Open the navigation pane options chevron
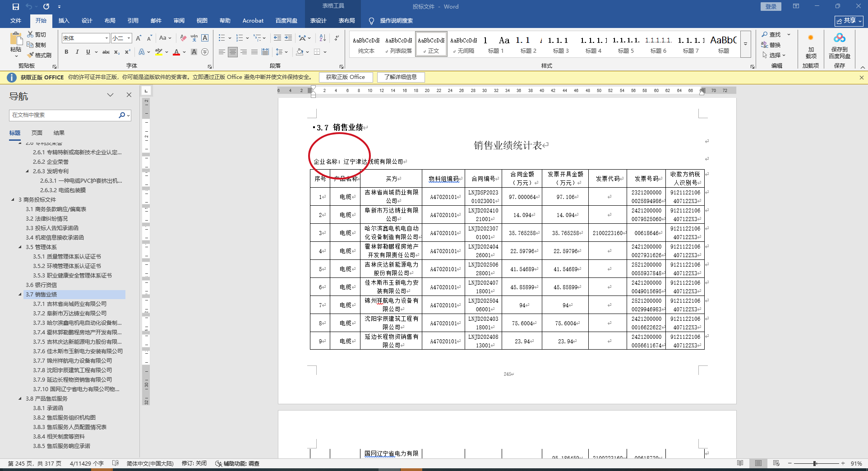The width and height of the screenshot is (868, 471). 110,95
